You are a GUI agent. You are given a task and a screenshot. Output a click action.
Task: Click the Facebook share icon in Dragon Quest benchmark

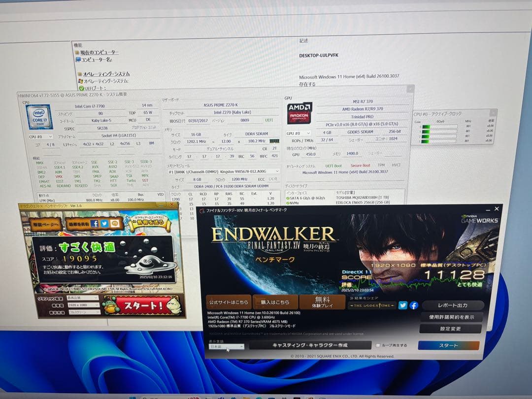pos(96,223)
